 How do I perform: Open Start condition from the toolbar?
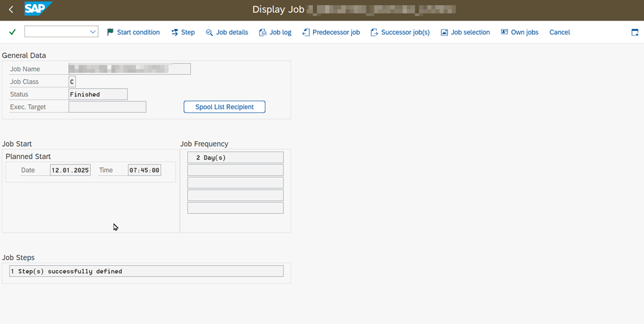pyautogui.click(x=133, y=32)
